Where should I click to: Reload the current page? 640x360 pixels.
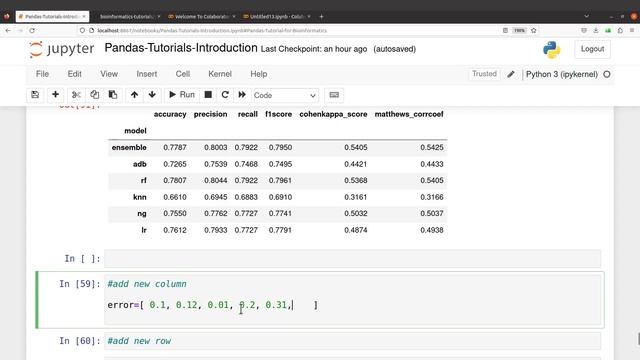pyautogui.click(x=32, y=31)
